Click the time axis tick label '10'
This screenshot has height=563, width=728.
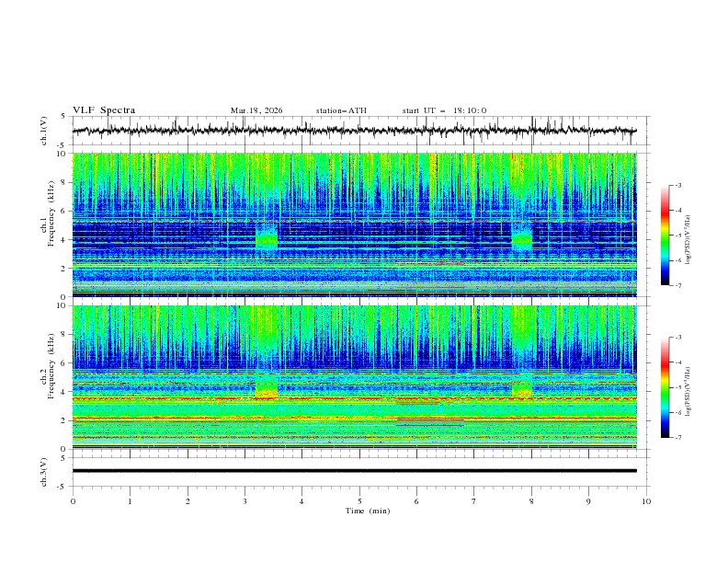tap(646, 501)
